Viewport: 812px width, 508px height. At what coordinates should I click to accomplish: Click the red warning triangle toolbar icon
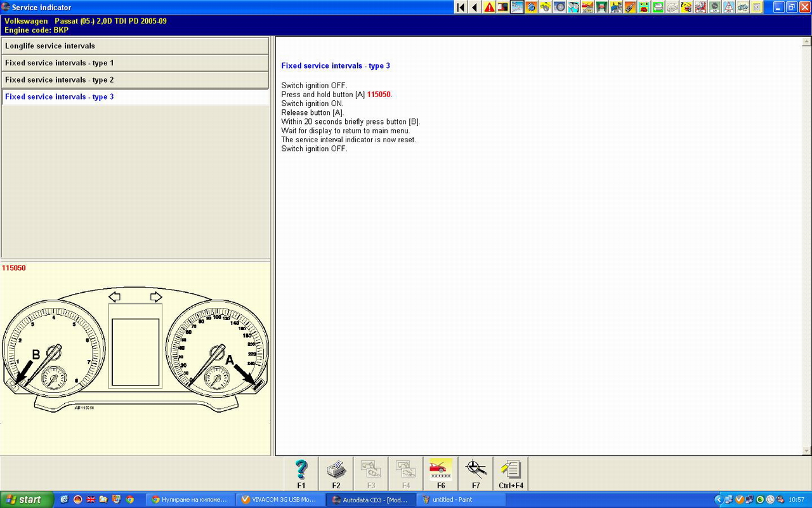[489, 7]
